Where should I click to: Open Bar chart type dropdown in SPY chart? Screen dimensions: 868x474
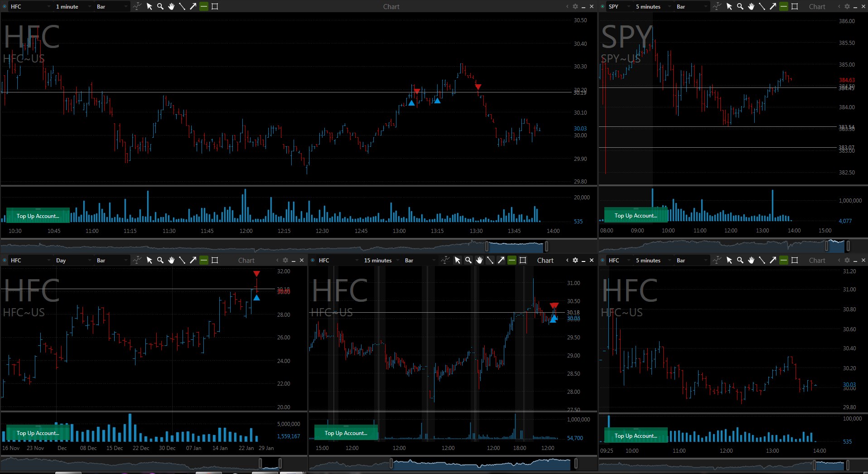[x=692, y=6]
